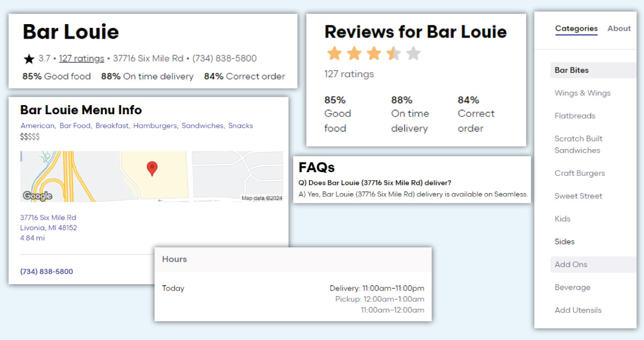Click the Reviews for Bar Louie heading
The height and width of the screenshot is (340, 644).
(x=416, y=32)
